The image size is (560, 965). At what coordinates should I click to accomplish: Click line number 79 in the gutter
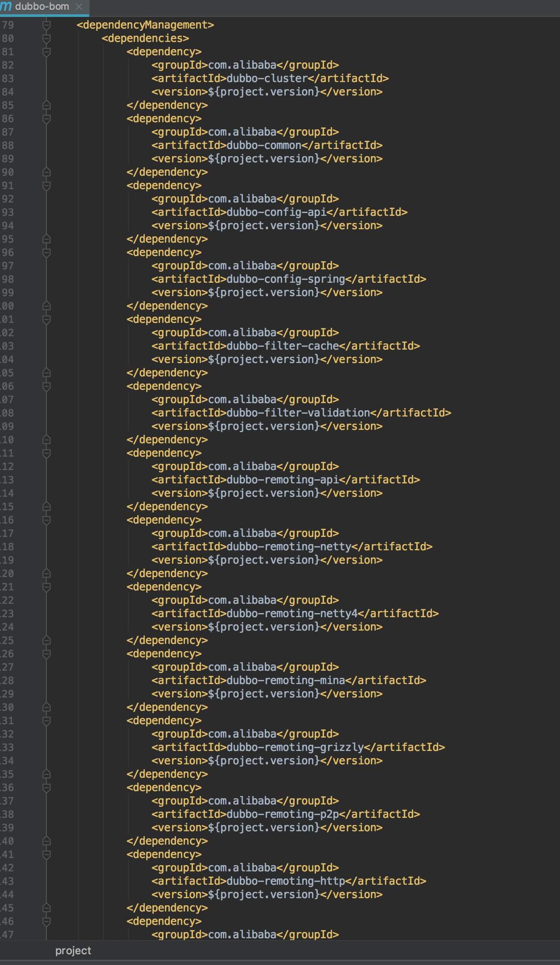[8, 25]
